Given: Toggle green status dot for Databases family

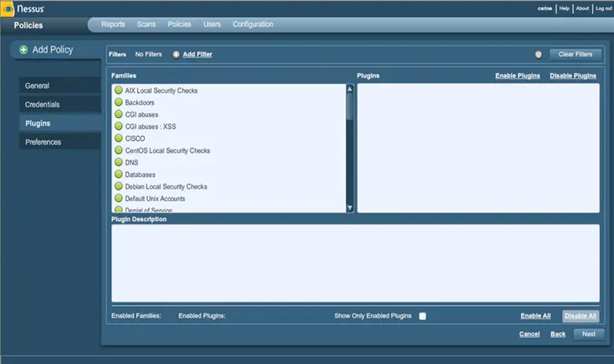Looking at the screenshot, I should click(x=119, y=175).
